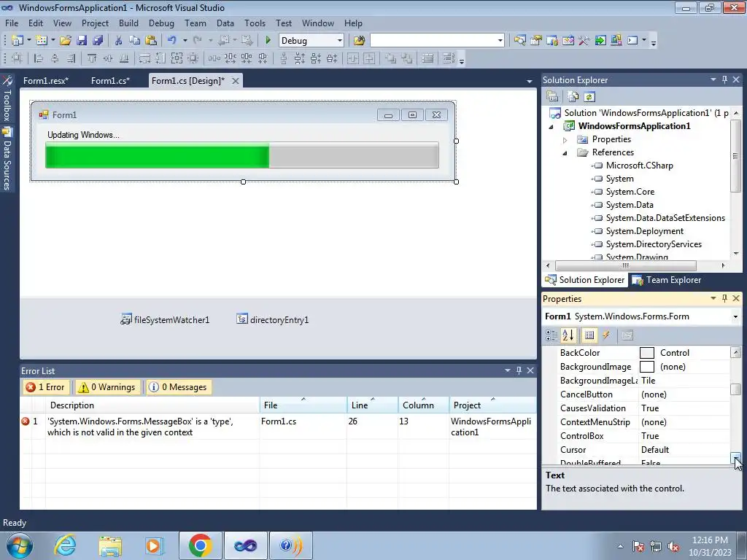Viewport: 747px width, 560px height.
Task: Click the Align Tops layout icon
Action: click(92, 58)
